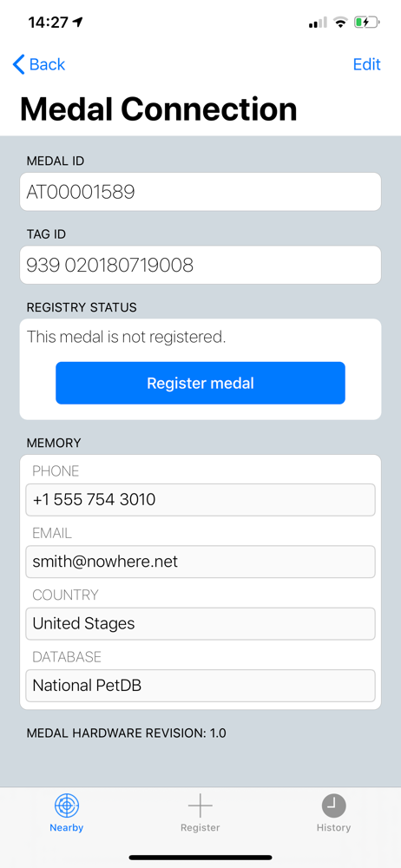Switch to the Register tab label

(200, 827)
